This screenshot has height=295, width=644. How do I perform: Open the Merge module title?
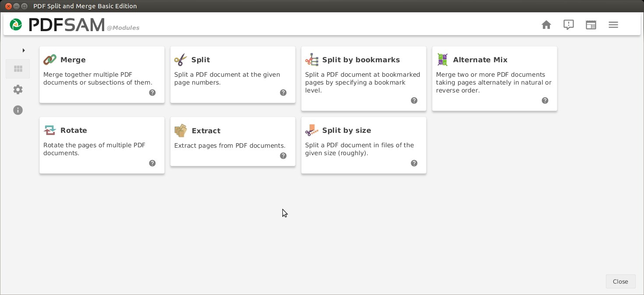[x=73, y=60]
